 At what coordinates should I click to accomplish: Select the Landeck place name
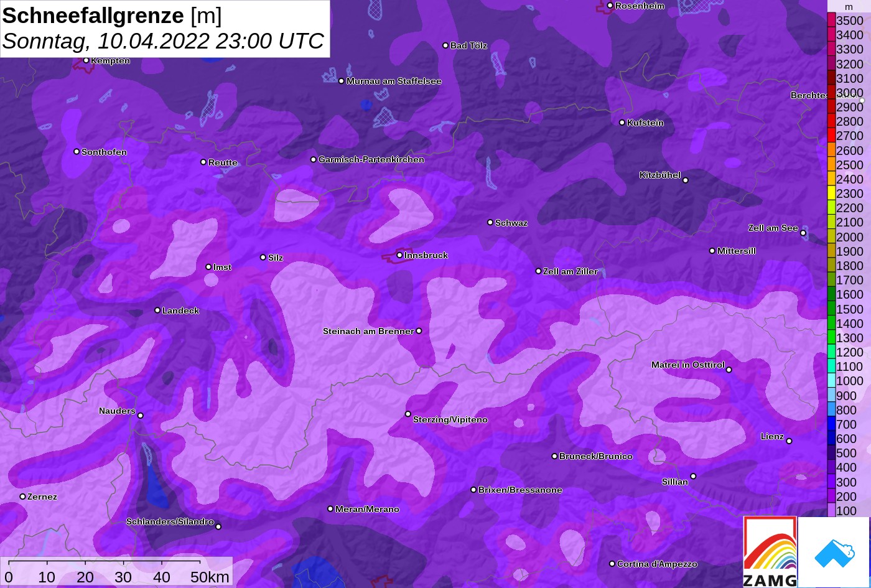coord(181,310)
